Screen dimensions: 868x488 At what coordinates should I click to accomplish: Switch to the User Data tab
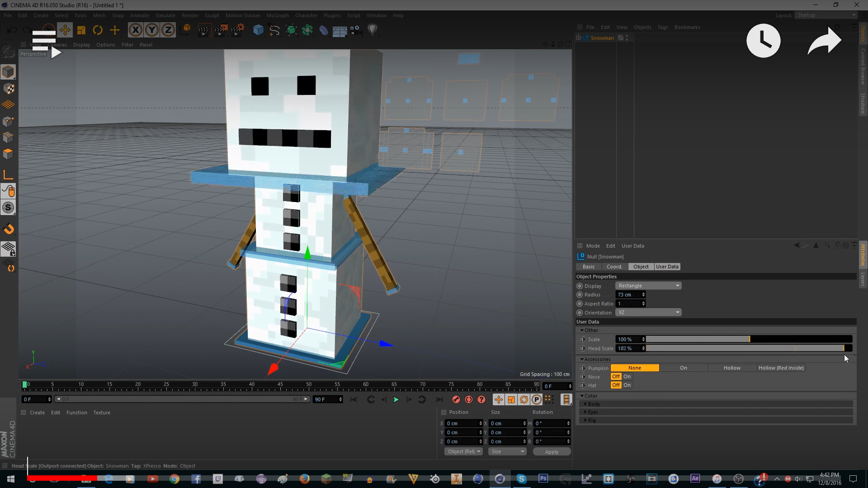tap(667, 267)
